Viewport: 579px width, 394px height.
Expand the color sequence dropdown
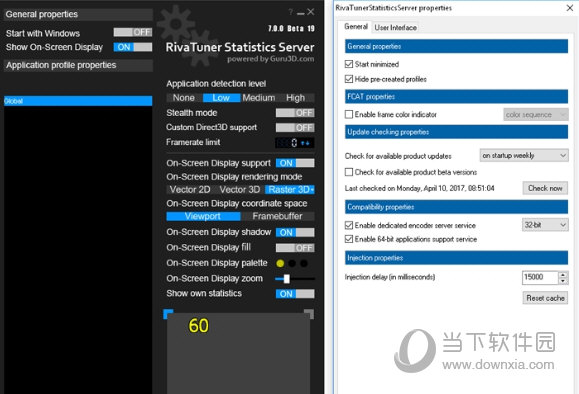click(536, 115)
